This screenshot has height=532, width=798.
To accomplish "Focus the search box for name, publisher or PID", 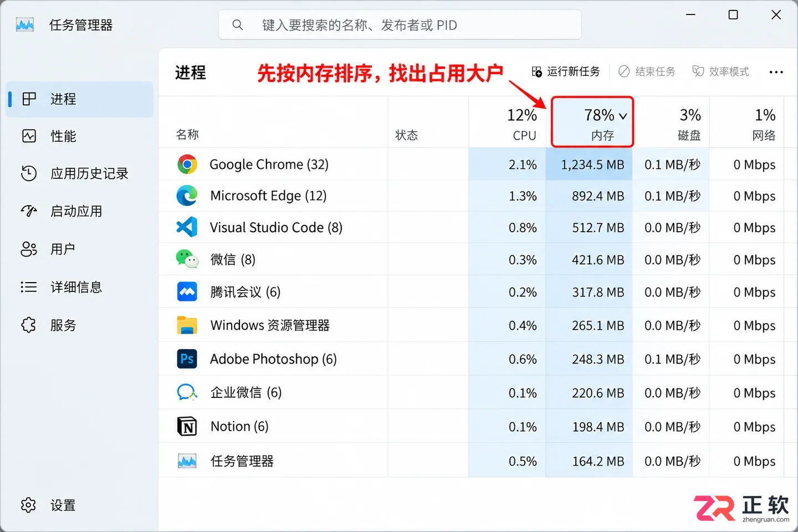I will click(400, 25).
